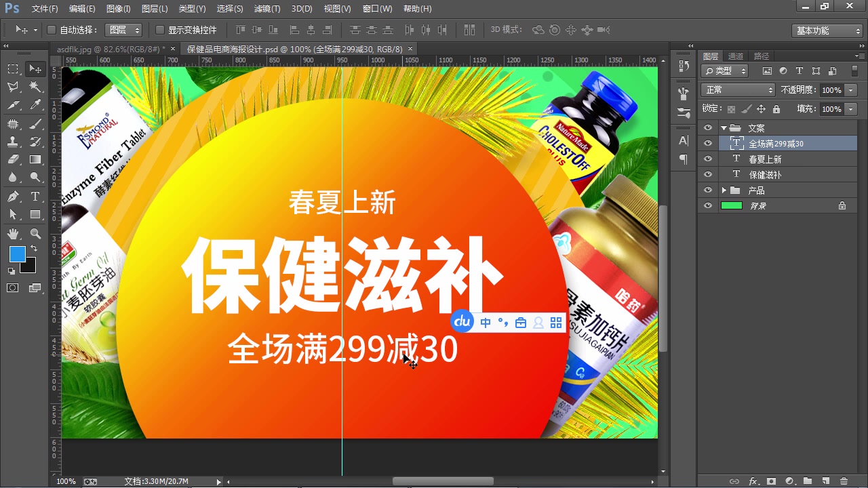Select the Pen tool
Screen dimensions: 868x488
pyautogui.click(x=13, y=196)
